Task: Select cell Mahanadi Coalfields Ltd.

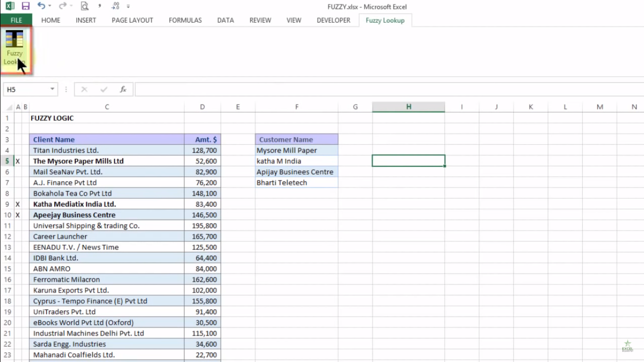Action: pyautogui.click(x=107, y=355)
